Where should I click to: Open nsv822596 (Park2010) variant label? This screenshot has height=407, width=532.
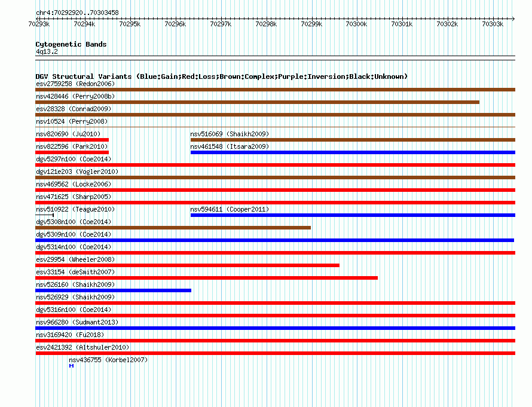(72, 146)
